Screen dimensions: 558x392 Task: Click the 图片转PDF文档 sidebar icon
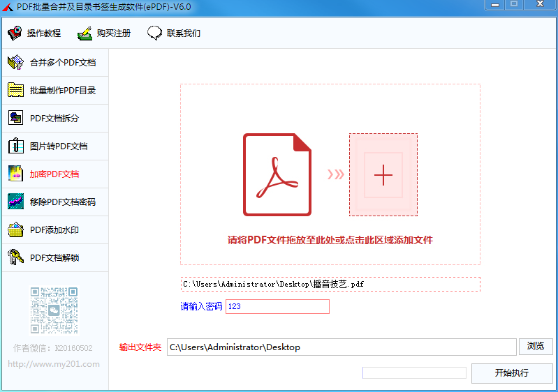(15, 146)
